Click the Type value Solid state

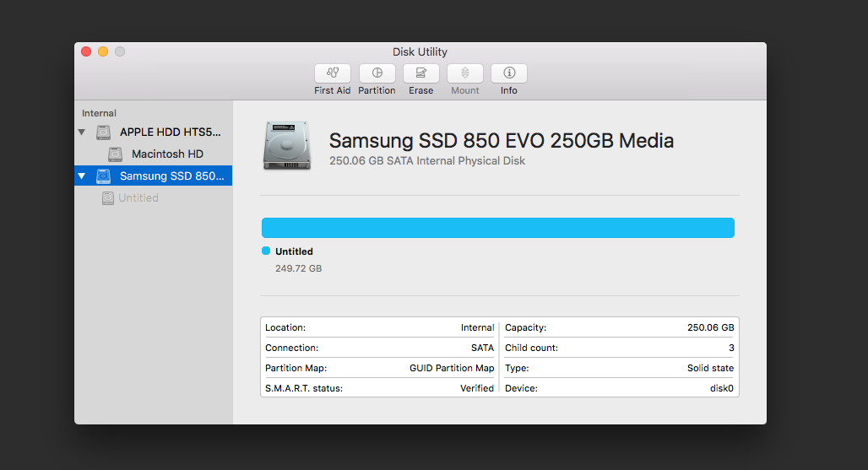click(x=711, y=368)
